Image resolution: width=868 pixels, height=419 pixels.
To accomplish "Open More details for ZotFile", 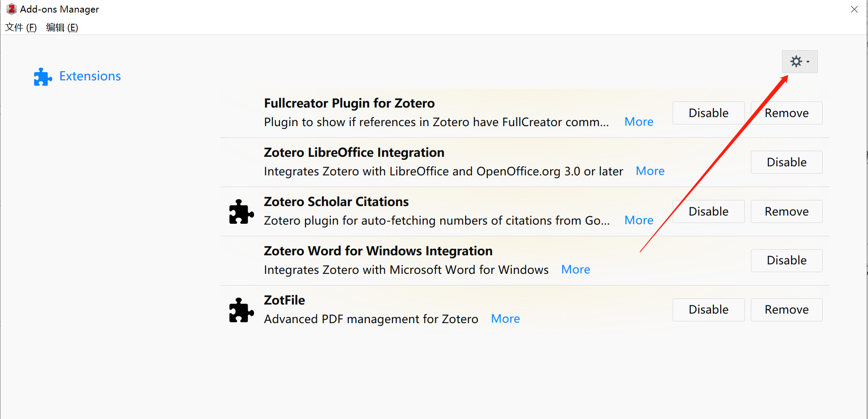I will (x=505, y=319).
